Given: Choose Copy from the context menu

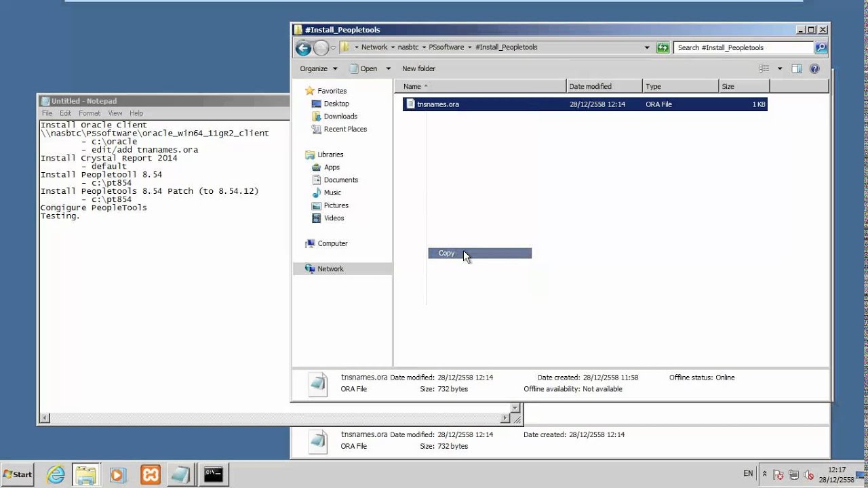Looking at the screenshot, I should coord(479,253).
